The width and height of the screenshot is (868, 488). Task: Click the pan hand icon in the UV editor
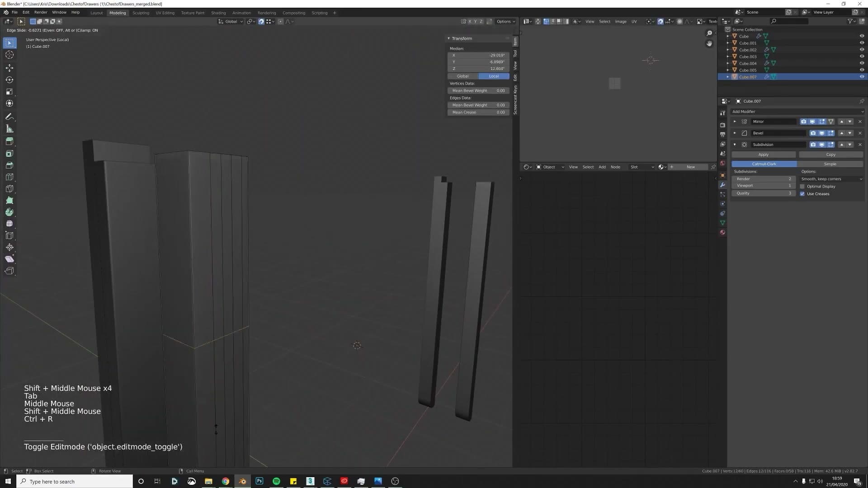pyautogui.click(x=709, y=43)
